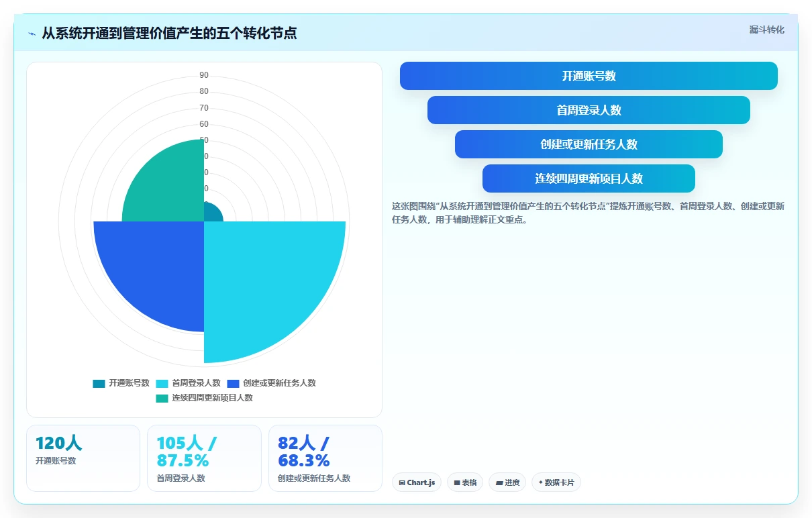Toggle 开通账号数 legend color swatch
This screenshot has height=518, width=812.
(x=99, y=384)
